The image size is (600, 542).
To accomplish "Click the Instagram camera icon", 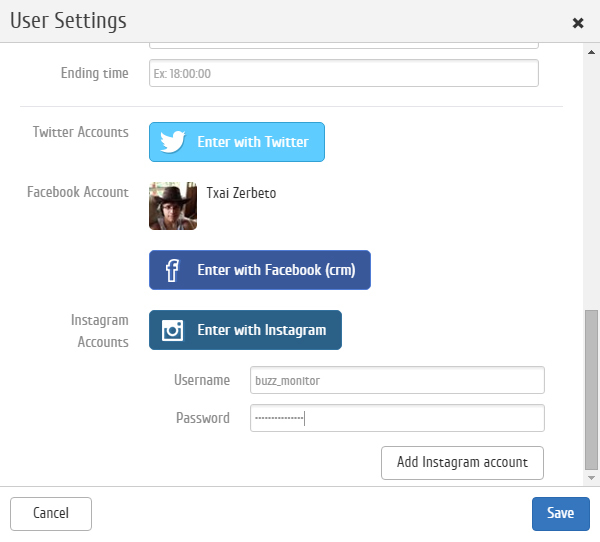I will coord(173,330).
